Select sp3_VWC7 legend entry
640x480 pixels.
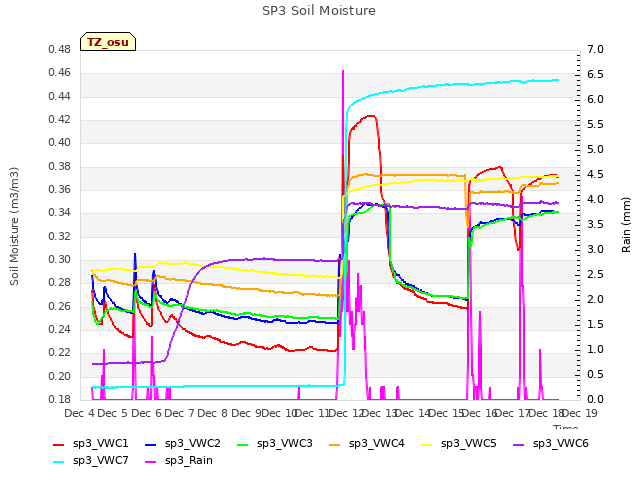(91, 461)
